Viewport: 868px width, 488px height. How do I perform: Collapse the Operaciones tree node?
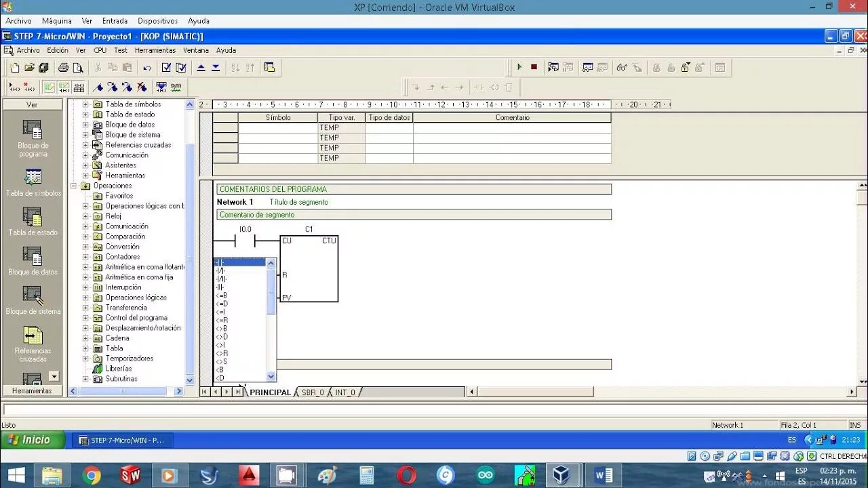(73, 186)
